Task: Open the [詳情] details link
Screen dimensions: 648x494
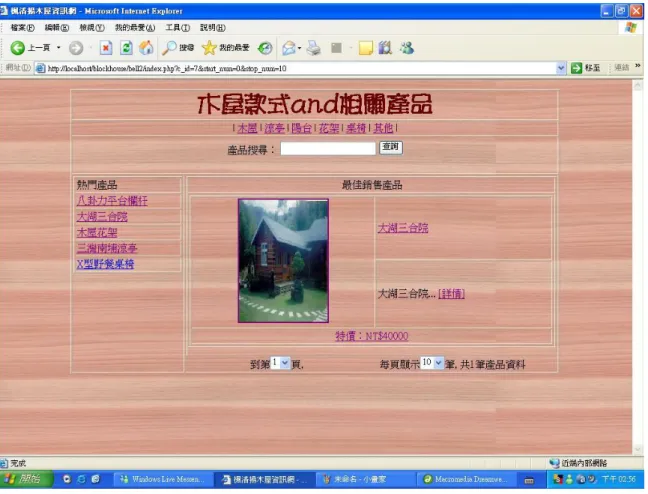Action: coord(451,294)
